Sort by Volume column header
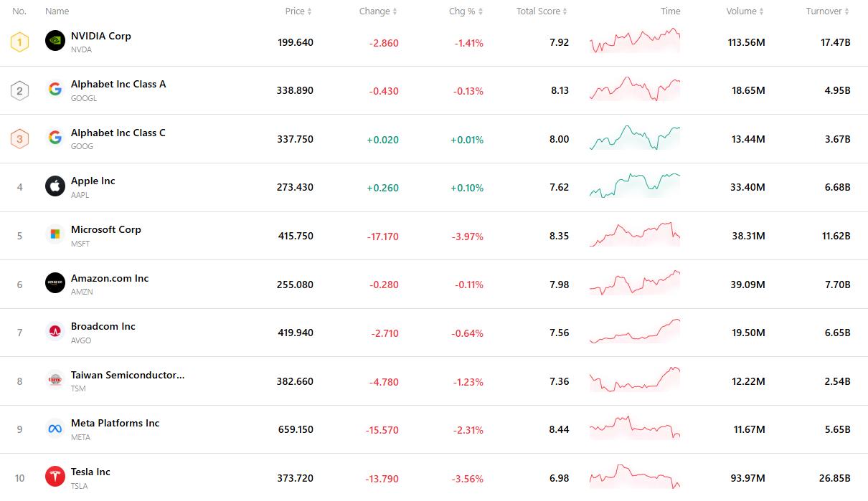The height and width of the screenshot is (501, 868). (745, 11)
